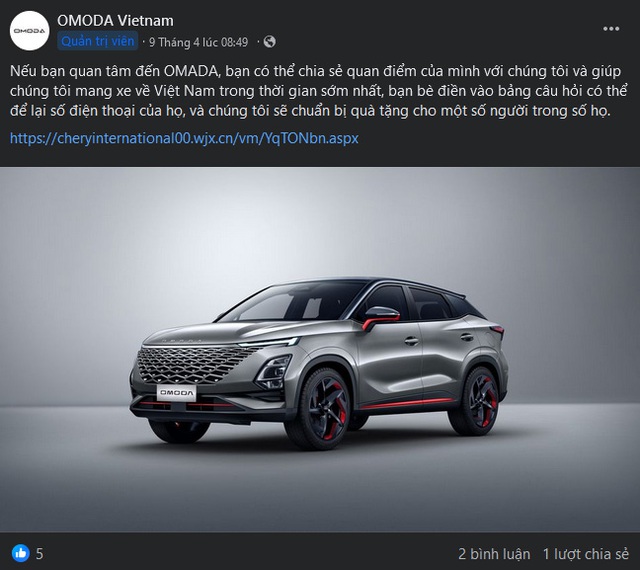The height and width of the screenshot is (570, 640).
Task: Click the globe public privacy icon
Action: [269, 42]
